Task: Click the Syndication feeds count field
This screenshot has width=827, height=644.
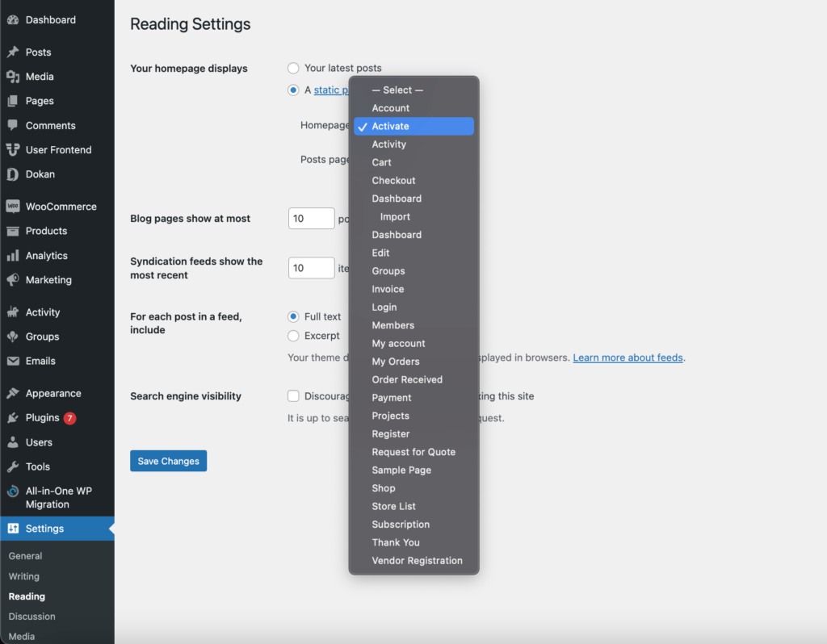Action: tap(311, 268)
